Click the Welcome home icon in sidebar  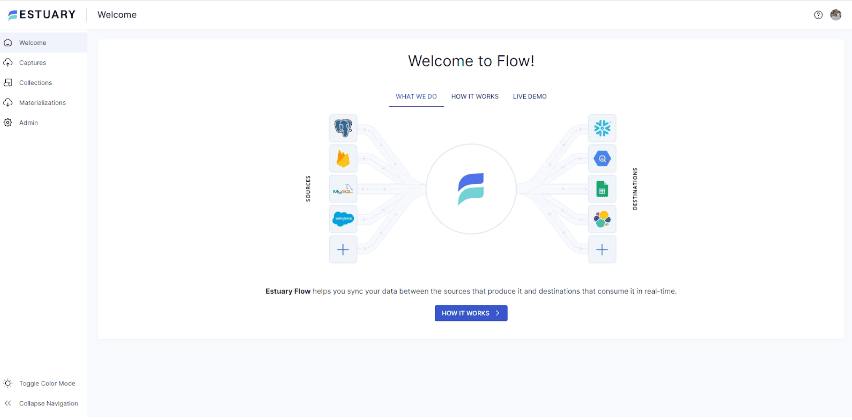click(x=8, y=42)
